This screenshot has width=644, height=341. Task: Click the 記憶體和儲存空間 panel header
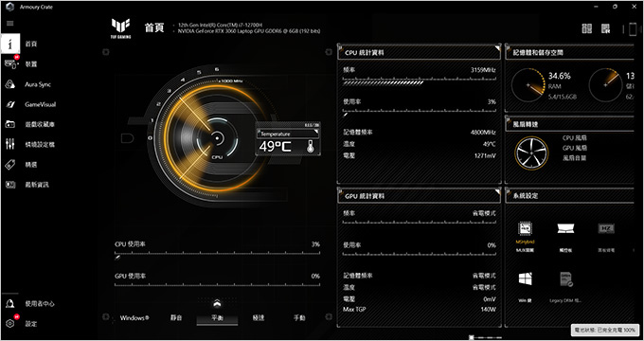coord(570,53)
